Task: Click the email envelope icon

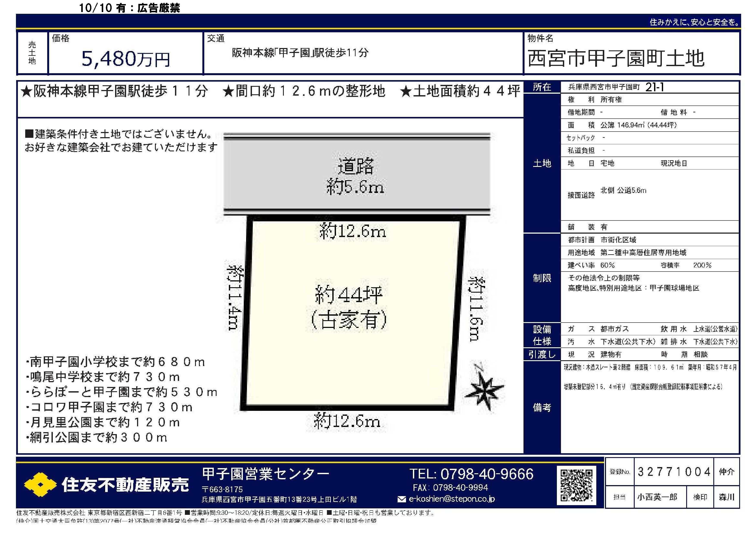Action: [x=401, y=499]
